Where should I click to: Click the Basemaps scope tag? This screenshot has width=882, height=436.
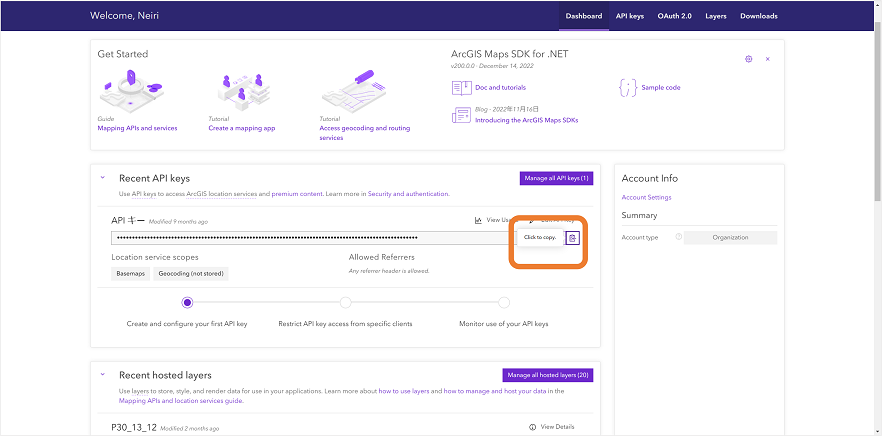(x=130, y=274)
